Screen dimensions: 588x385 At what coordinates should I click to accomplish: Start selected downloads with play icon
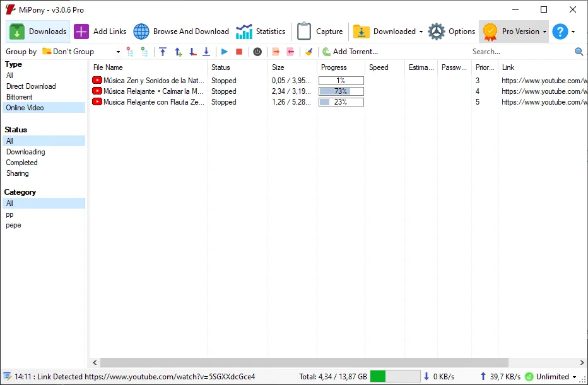click(225, 52)
